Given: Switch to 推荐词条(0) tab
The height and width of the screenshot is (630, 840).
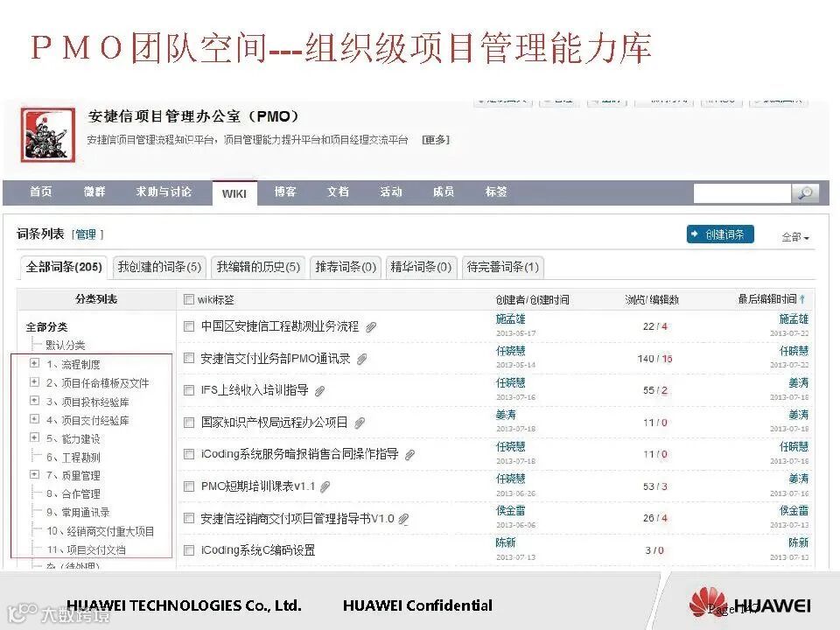Looking at the screenshot, I should coord(346,267).
